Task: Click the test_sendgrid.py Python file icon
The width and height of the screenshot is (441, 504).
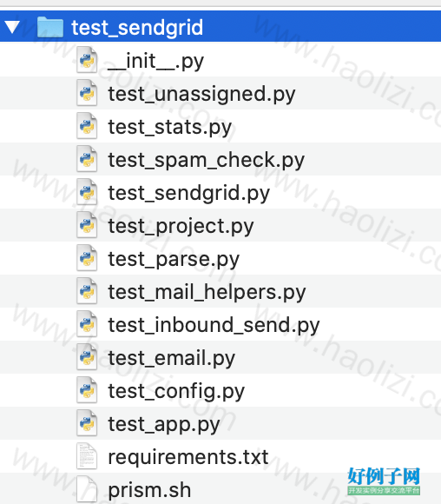Action: point(87,192)
